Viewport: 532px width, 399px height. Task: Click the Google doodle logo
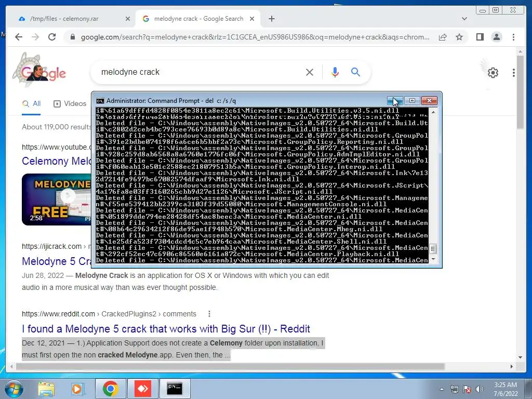tap(40, 71)
